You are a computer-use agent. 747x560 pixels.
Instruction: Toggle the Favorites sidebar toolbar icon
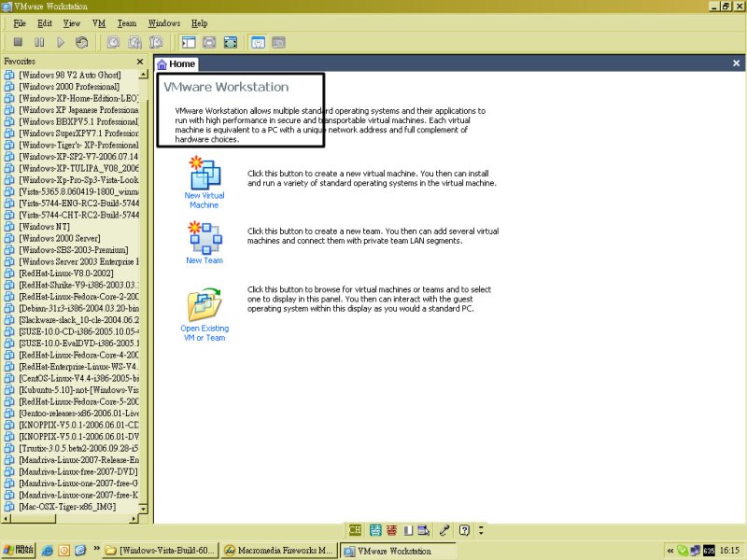(x=189, y=42)
